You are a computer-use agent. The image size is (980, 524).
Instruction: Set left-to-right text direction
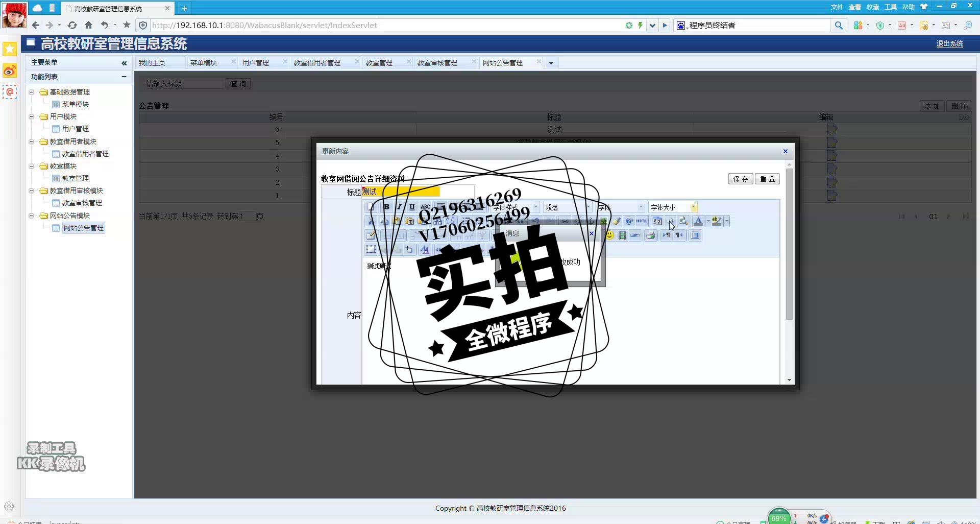(x=667, y=235)
